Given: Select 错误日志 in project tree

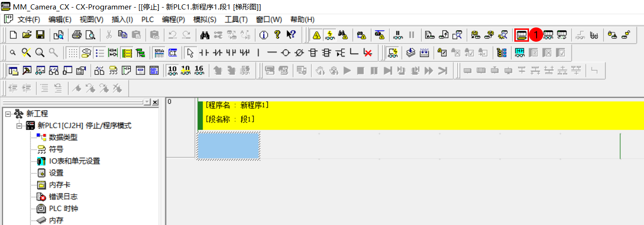Looking at the screenshot, I should click(63, 197).
